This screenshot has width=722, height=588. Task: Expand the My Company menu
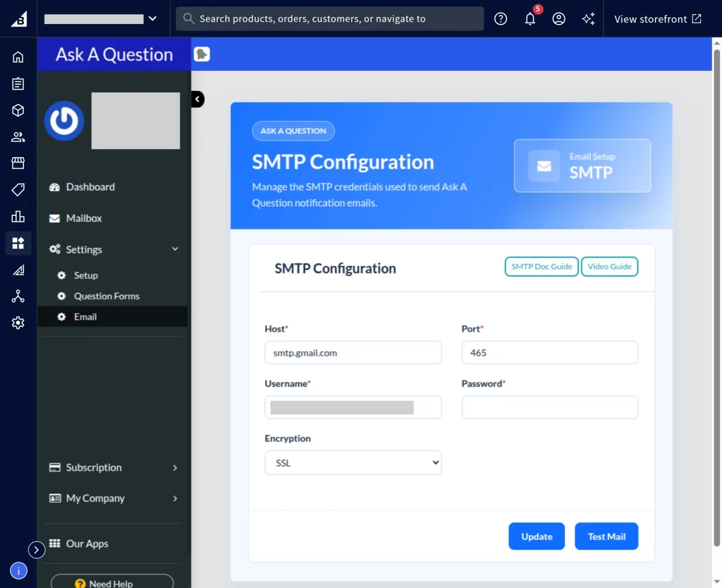coord(113,498)
